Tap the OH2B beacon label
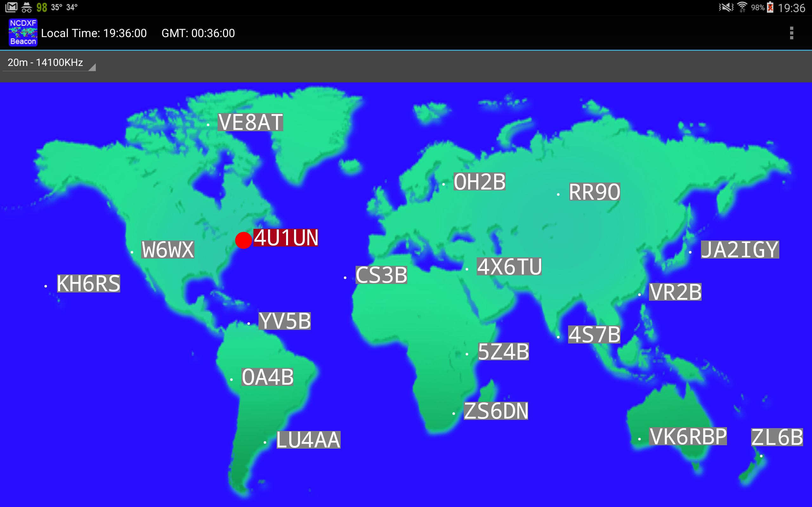The width and height of the screenshot is (812, 507). pos(480,182)
